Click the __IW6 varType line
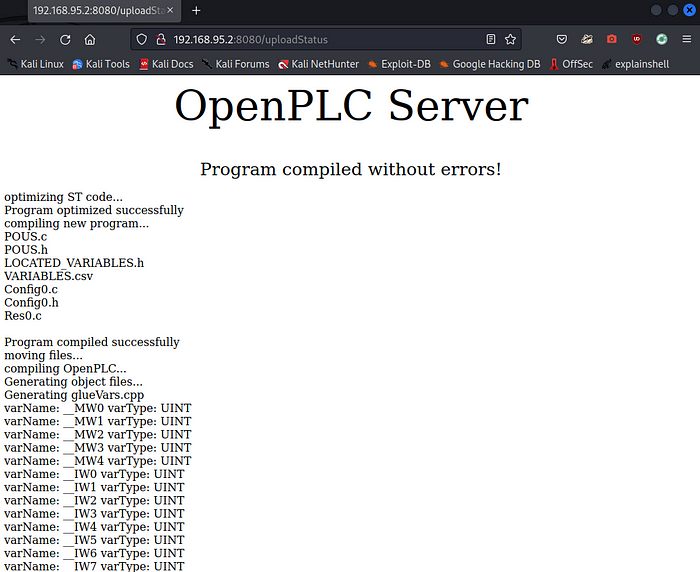Viewport: 700px width, 572px height. [x=94, y=553]
